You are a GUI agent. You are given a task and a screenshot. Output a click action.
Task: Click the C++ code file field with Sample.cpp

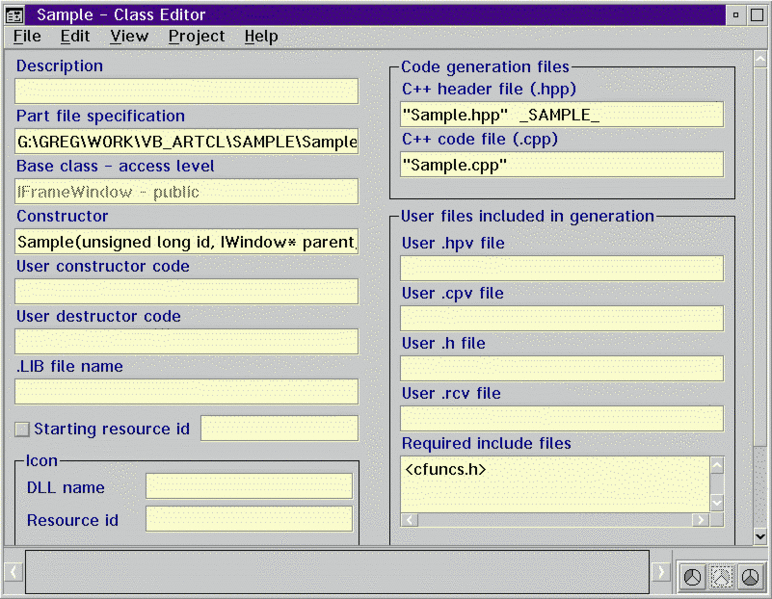562,164
